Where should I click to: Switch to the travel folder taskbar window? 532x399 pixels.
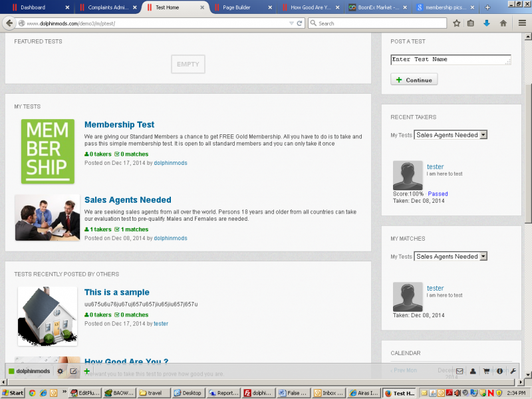[x=154, y=393]
